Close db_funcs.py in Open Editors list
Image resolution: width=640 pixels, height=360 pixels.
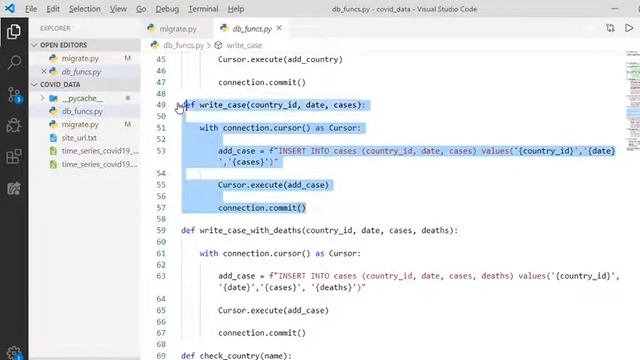[44, 71]
